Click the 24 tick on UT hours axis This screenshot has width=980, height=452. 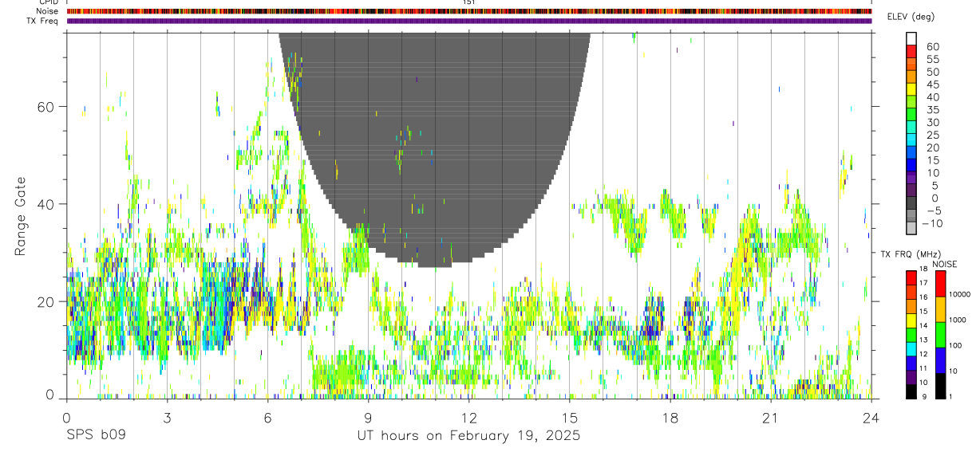pos(871,418)
